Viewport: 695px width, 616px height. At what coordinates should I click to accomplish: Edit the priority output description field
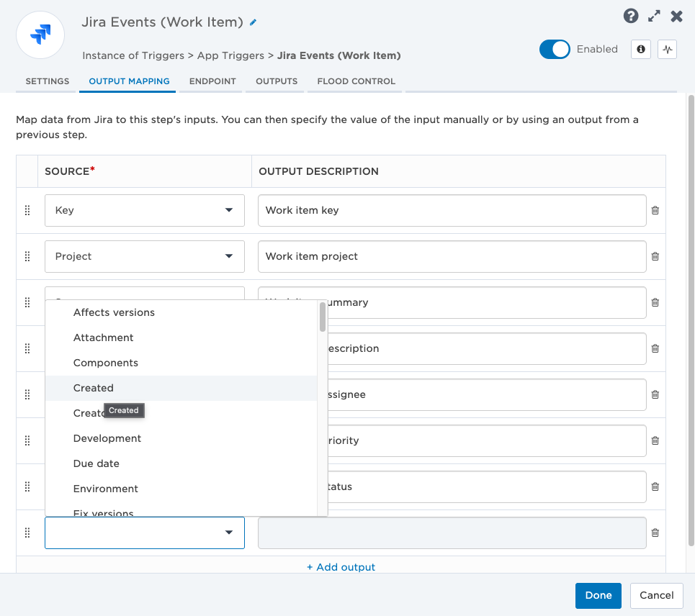click(487, 440)
